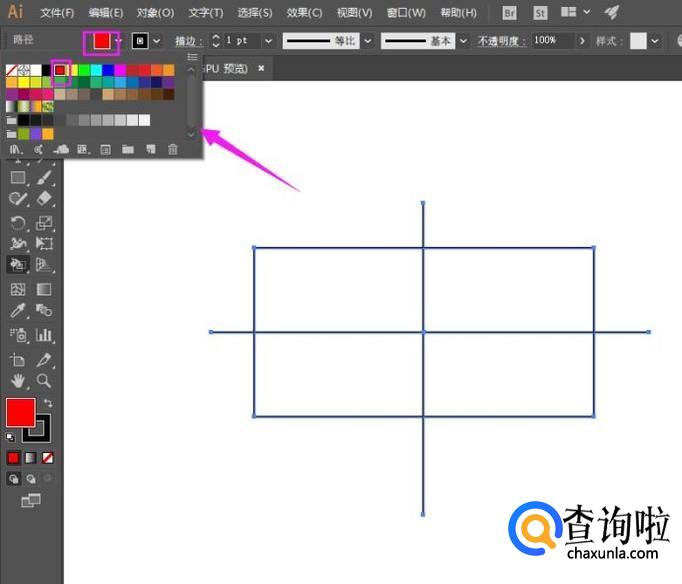Open the 效果(C) menu
Viewport: 682px width, 584px height.
coord(304,13)
